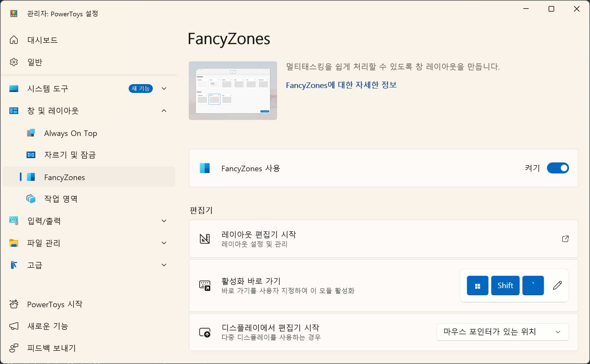Open the 대시보드 home icon
The image size is (590, 364).
(x=14, y=40)
